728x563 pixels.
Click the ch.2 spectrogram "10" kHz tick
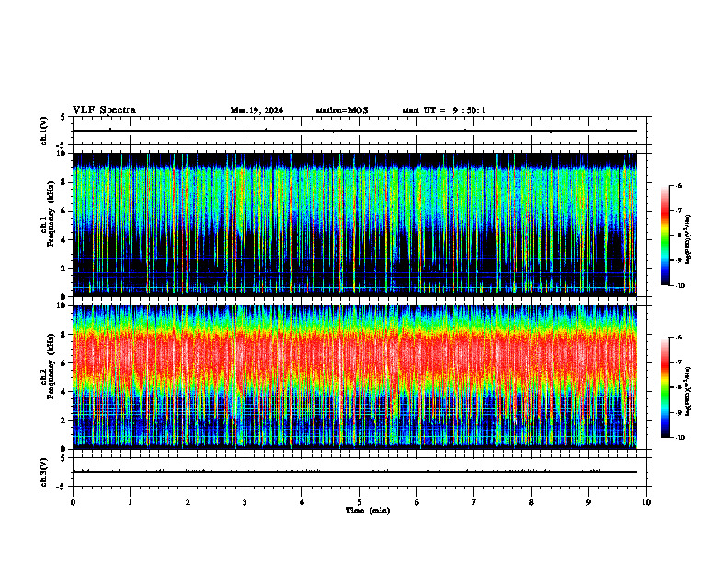coord(62,306)
